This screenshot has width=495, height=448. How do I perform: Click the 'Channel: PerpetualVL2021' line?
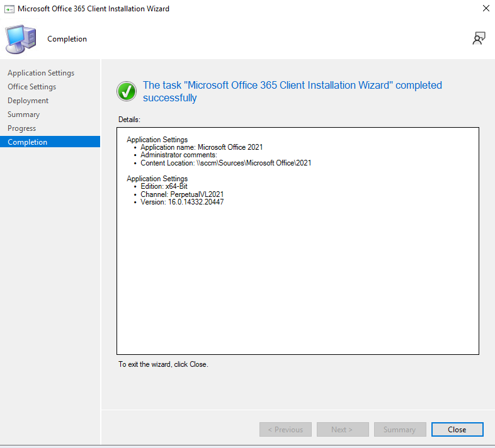click(x=182, y=194)
